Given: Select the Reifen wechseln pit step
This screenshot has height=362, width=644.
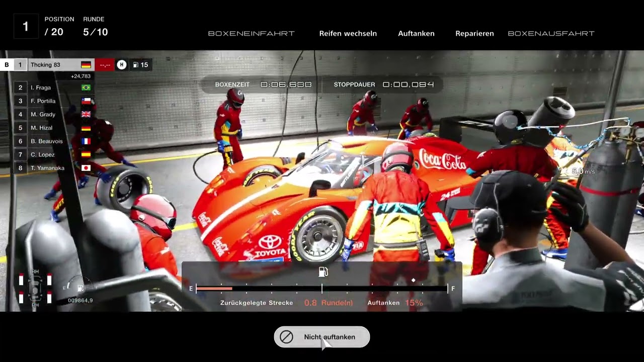Looking at the screenshot, I should pos(348,34).
